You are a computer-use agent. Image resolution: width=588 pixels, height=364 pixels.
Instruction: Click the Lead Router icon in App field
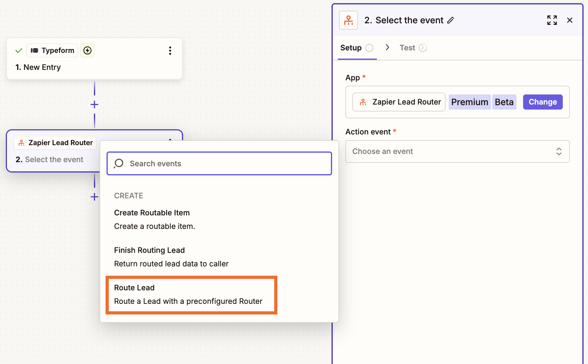coord(363,102)
